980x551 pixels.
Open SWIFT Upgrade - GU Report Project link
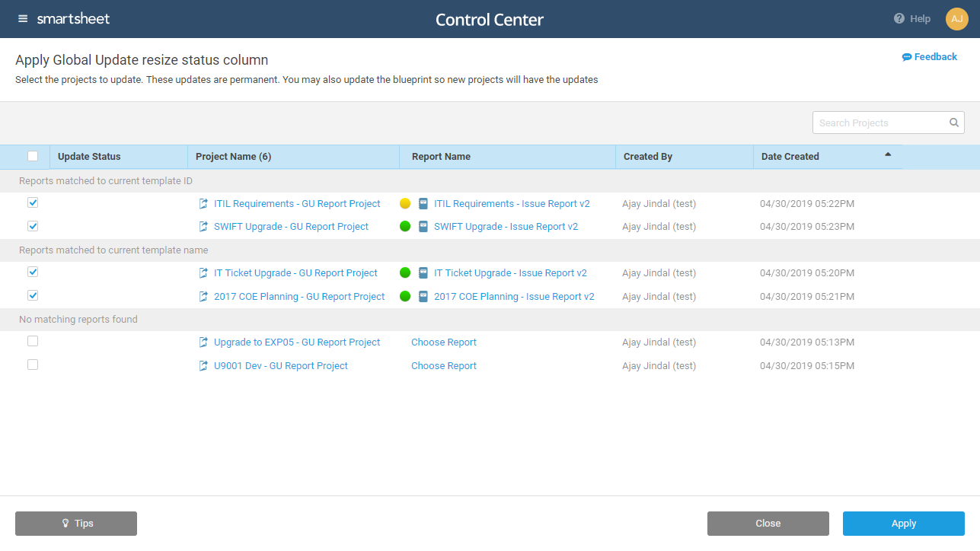click(x=291, y=227)
